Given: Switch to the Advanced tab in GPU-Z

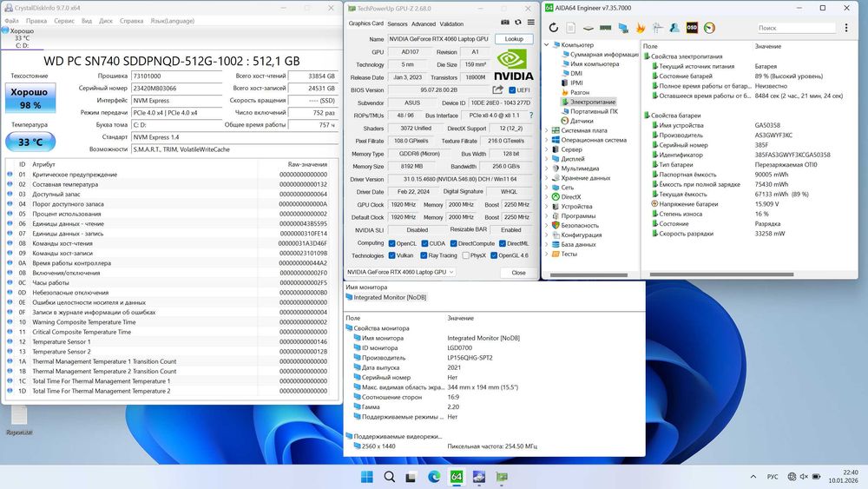Looking at the screenshot, I should click(424, 23).
